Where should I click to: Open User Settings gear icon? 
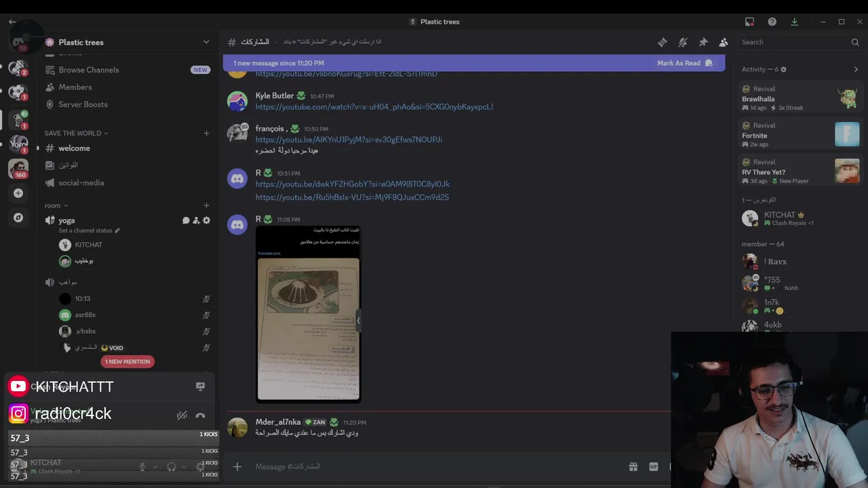coord(200,466)
